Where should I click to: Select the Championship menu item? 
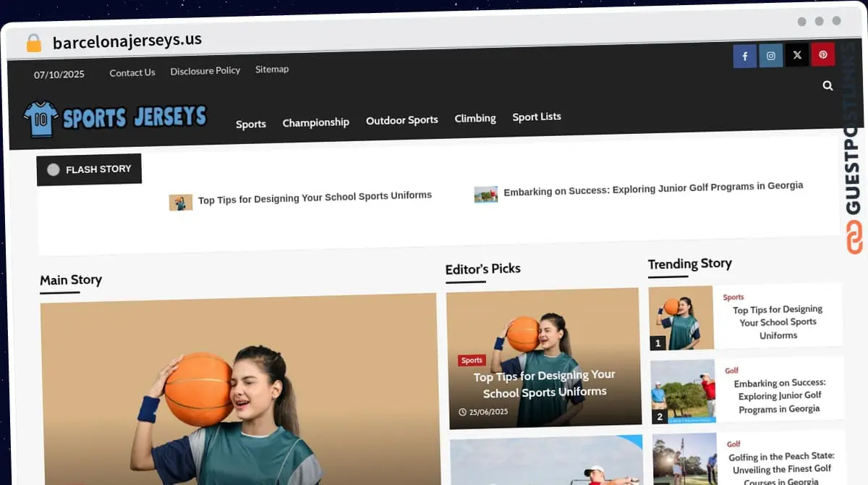tap(316, 122)
